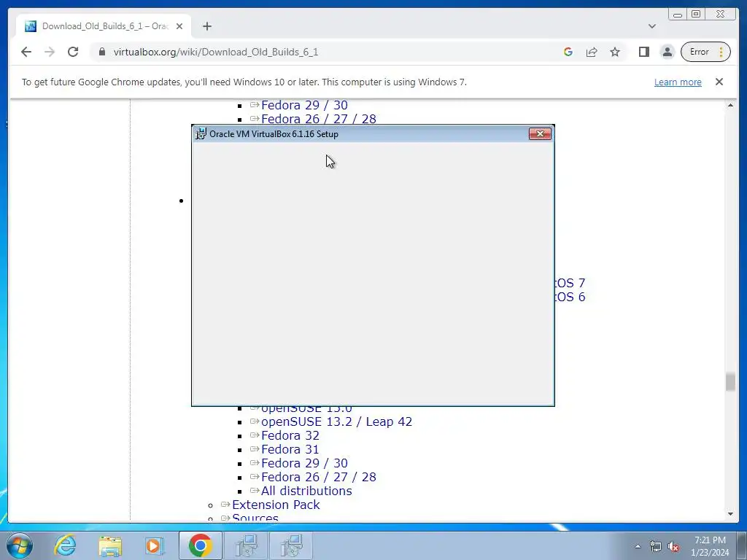This screenshot has width=747, height=560.
Task: Launch Internet Explorer from the taskbar
Action: click(x=65, y=545)
